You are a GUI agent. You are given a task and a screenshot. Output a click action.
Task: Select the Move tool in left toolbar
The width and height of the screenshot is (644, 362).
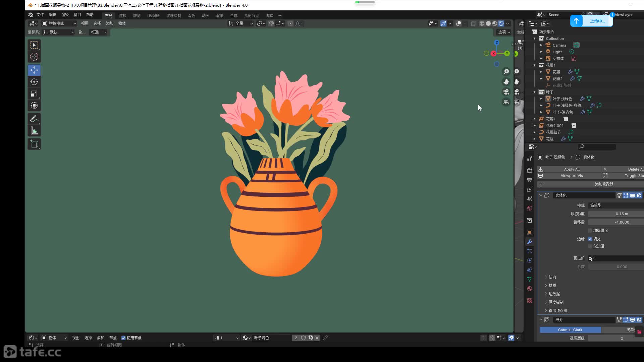34,70
